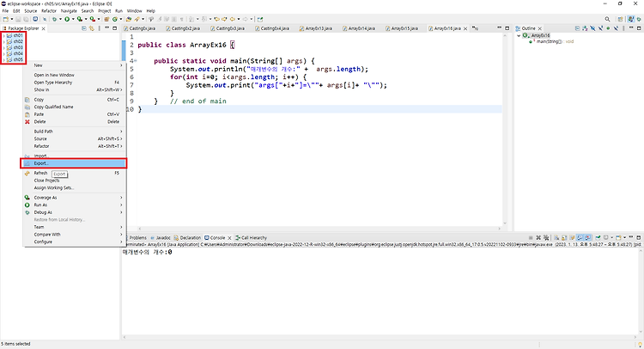Toggle Hide Local Types in Outline toolbar
644x349 pixels.
[616, 28]
